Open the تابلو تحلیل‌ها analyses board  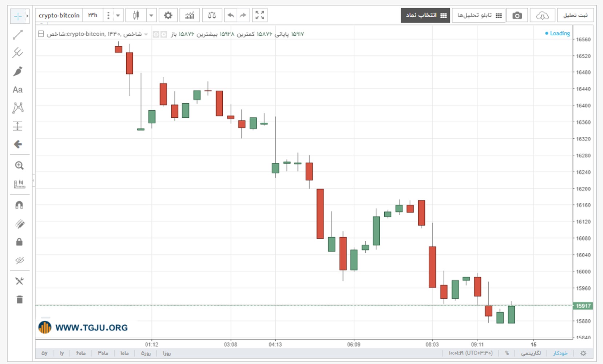(x=479, y=15)
